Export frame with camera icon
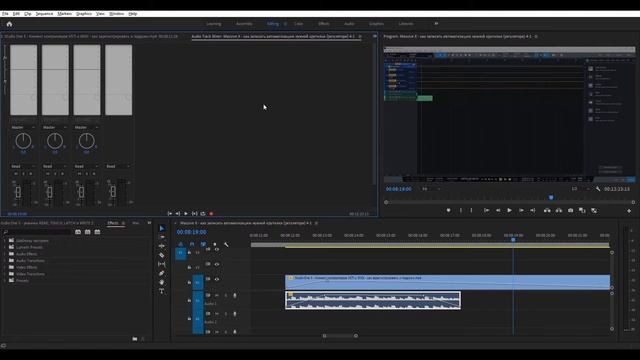 [571, 210]
